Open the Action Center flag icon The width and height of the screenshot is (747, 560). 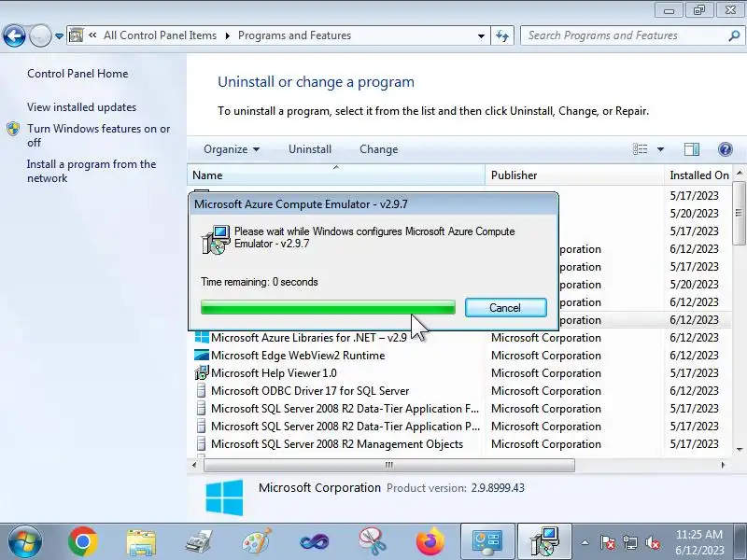pyautogui.click(x=608, y=542)
